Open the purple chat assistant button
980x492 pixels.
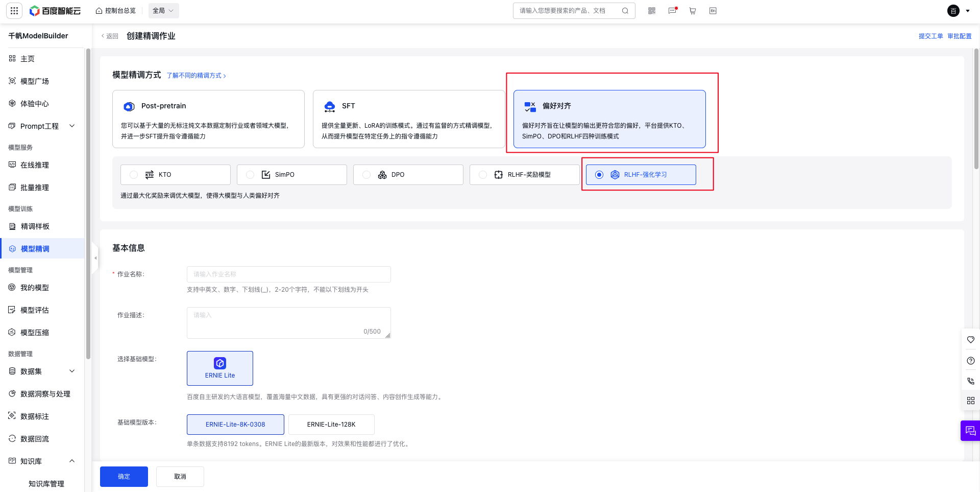pyautogui.click(x=970, y=431)
